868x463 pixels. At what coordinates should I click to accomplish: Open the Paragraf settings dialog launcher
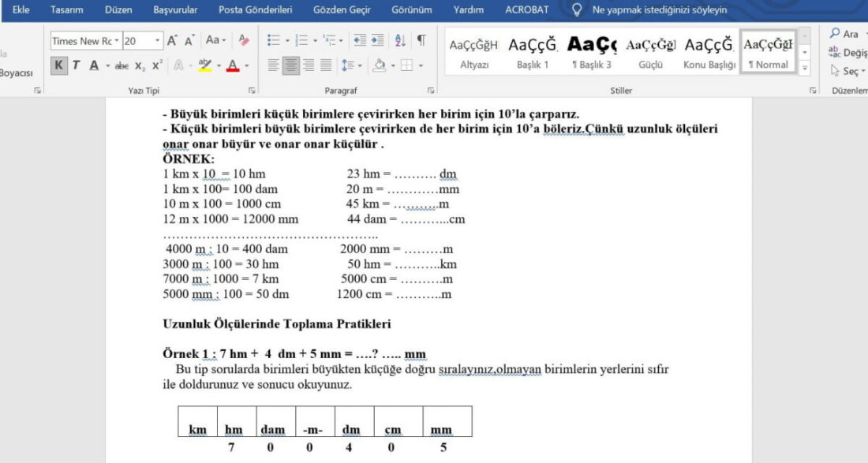[x=431, y=90]
